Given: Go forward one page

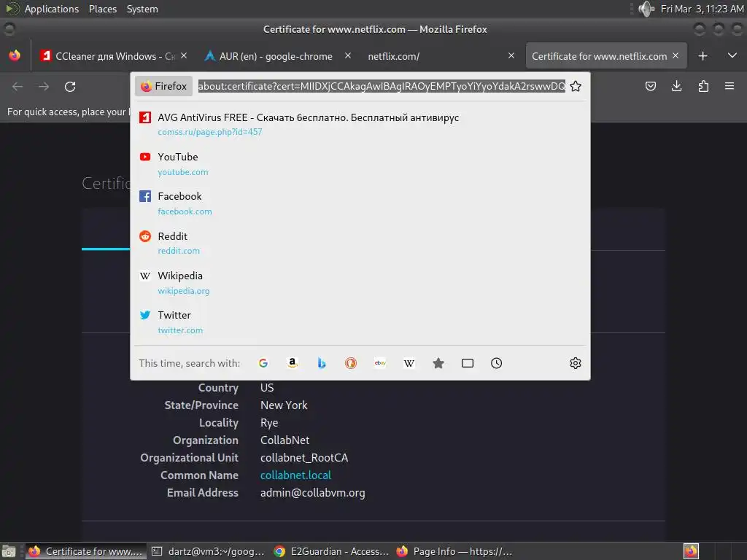Looking at the screenshot, I should click(x=44, y=87).
